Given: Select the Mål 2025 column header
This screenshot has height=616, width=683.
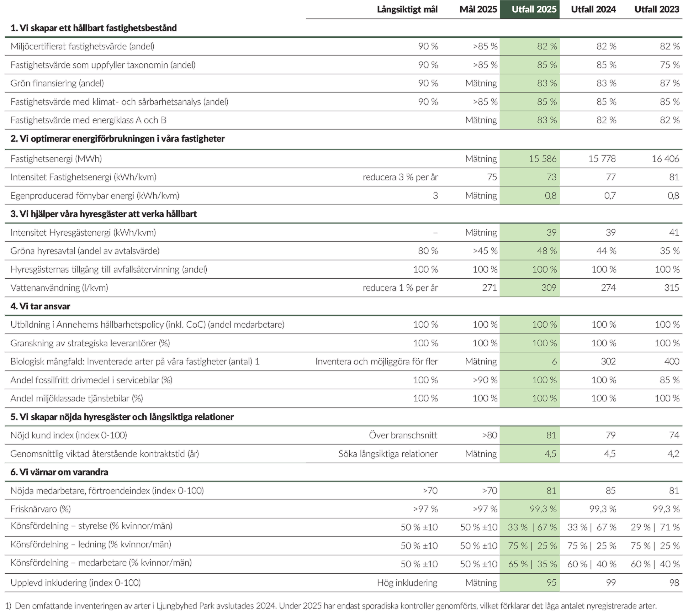Looking at the screenshot, I should coord(478,9).
